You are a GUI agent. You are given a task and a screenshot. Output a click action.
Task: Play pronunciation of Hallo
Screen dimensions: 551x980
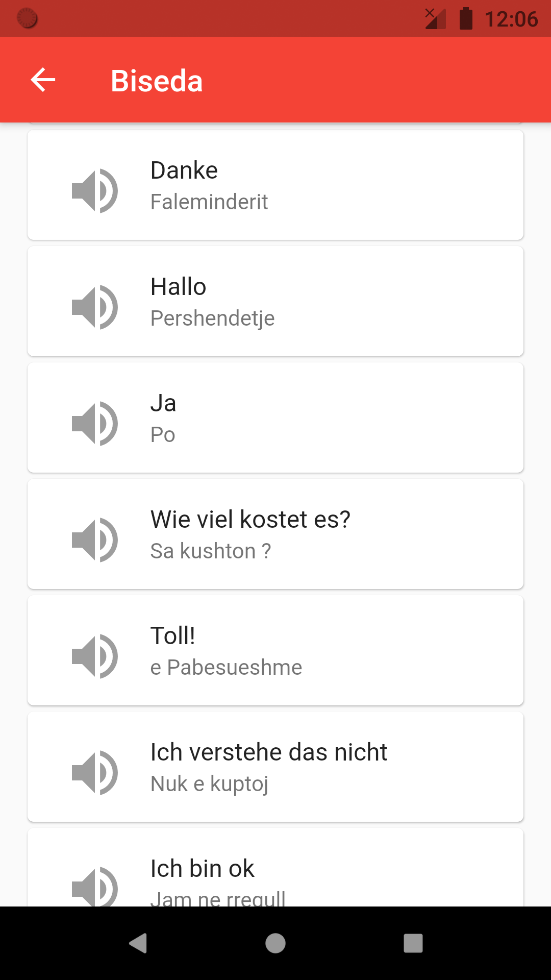tap(95, 307)
